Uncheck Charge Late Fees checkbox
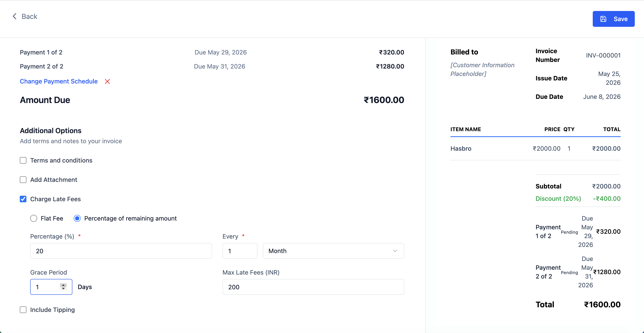 23,199
